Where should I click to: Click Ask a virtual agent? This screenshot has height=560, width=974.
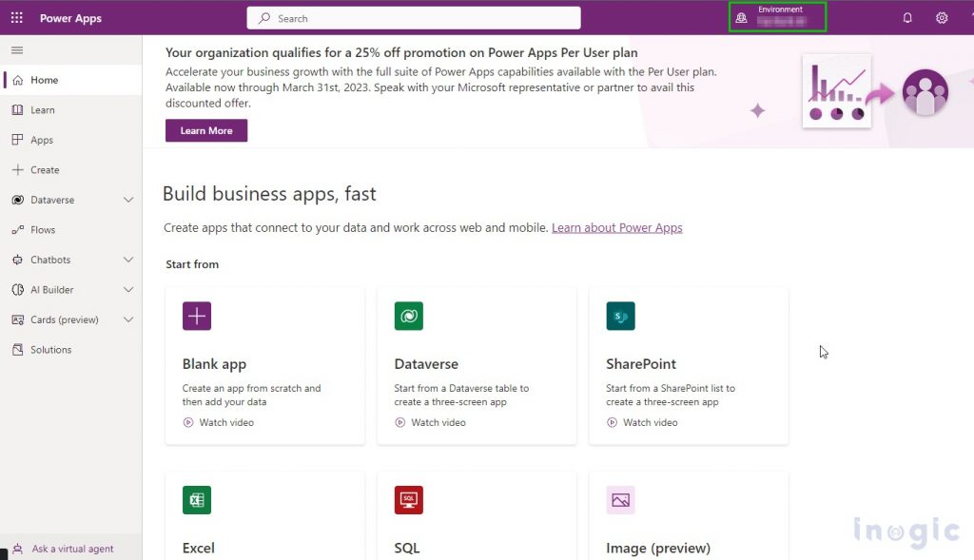click(70, 549)
